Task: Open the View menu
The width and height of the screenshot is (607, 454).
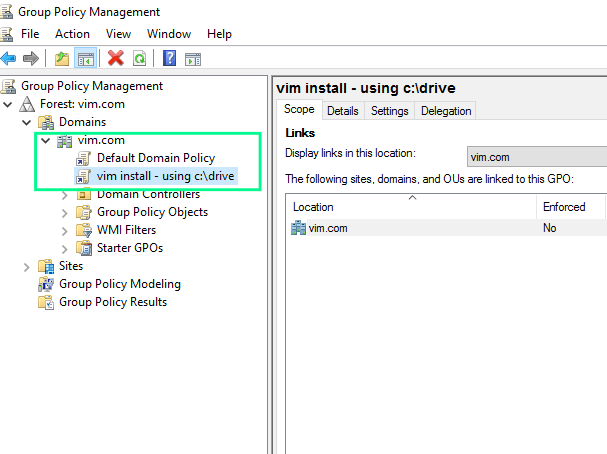Action: [x=118, y=34]
